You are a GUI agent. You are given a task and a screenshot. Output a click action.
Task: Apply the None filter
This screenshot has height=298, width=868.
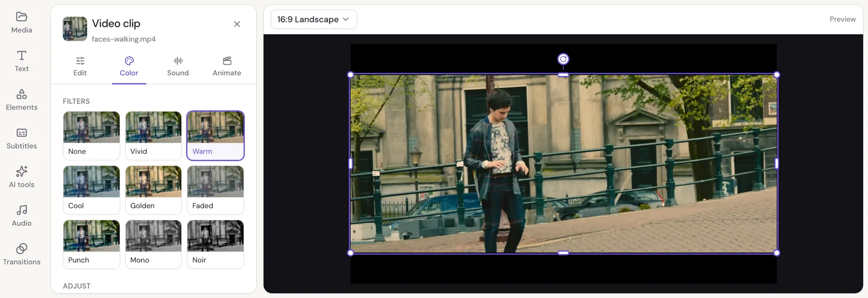point(91,135)
